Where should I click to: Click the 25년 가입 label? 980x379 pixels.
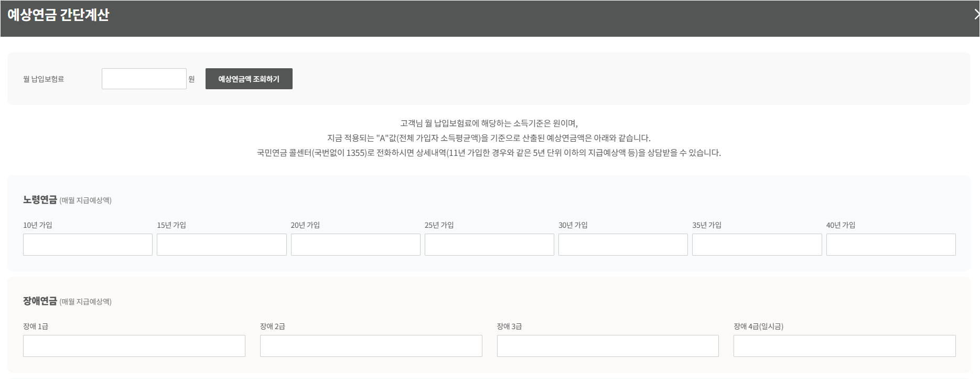click(439, 225)
